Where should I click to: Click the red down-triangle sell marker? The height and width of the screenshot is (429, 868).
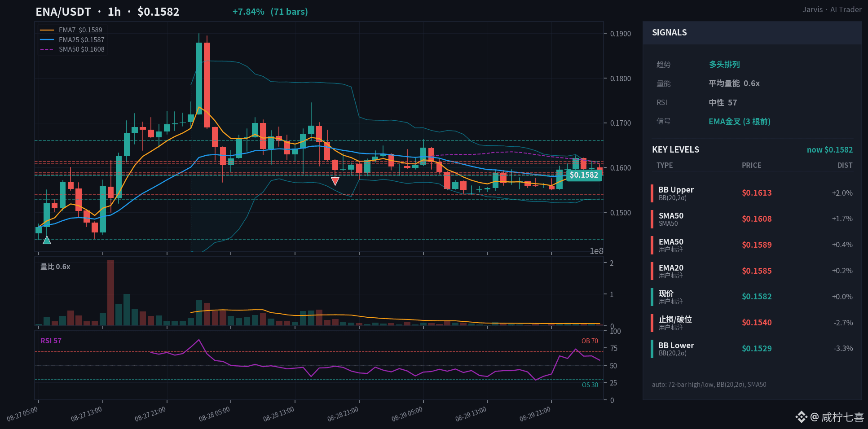335,181
